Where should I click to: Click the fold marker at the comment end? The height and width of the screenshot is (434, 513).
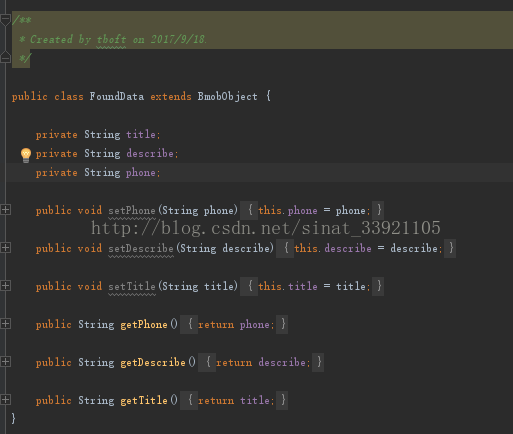5,57
